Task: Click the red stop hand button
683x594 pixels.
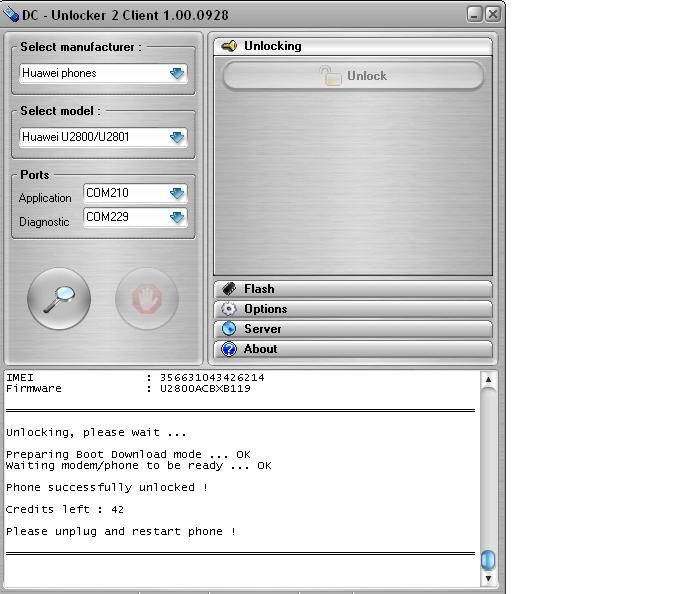Action: pyautogui.click(x=147, y=299)
